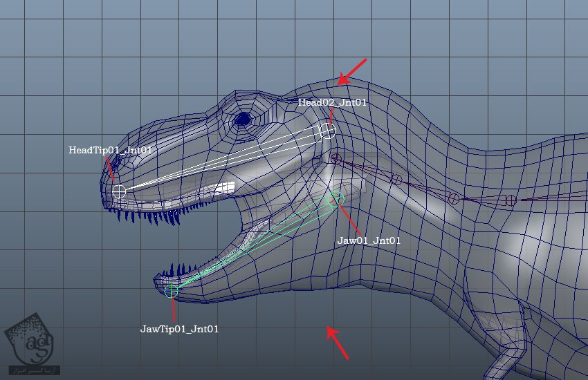Screen dimensions: 588x380
Task: Select the third neck joint circle
Action: pos(453,198)
